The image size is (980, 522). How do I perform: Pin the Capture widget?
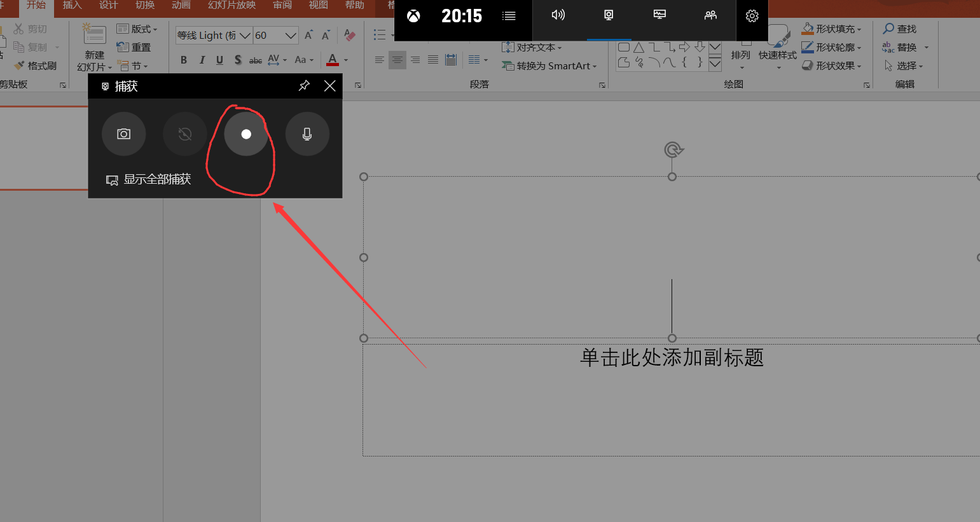click(304, 86)
